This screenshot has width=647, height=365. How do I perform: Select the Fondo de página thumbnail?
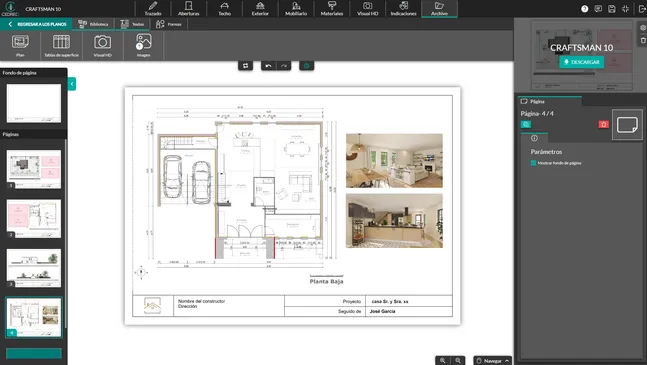tap(34, 103)
